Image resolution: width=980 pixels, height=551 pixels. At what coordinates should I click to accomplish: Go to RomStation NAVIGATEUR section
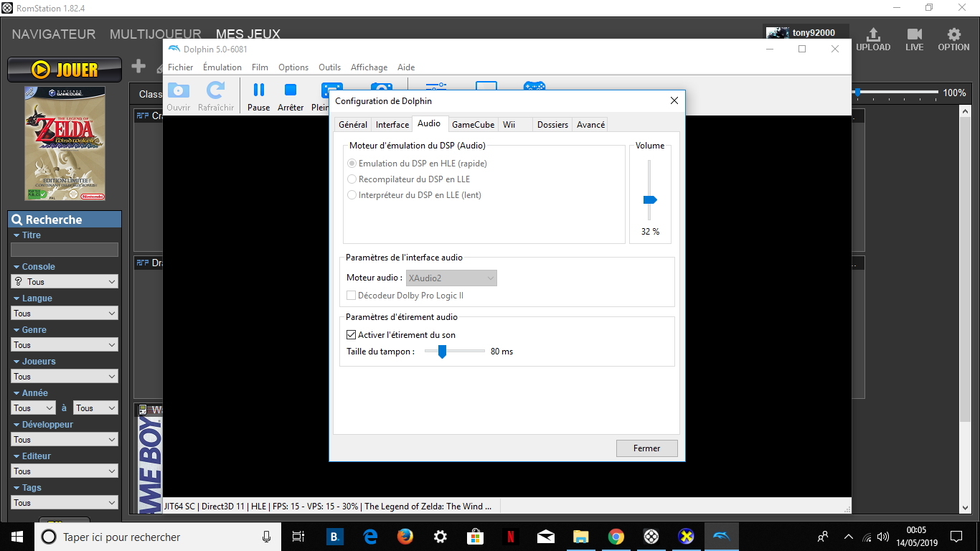point(54,34)
